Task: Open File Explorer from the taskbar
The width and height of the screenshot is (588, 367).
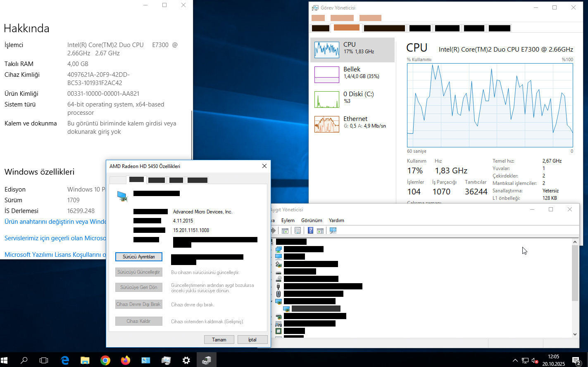Action: pos(85,360)
